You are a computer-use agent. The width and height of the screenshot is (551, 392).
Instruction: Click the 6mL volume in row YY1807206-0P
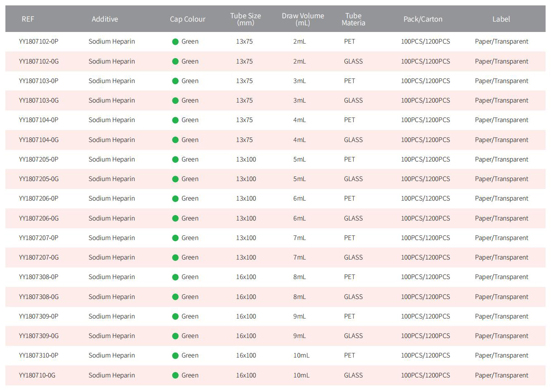[x=300, y=198]
